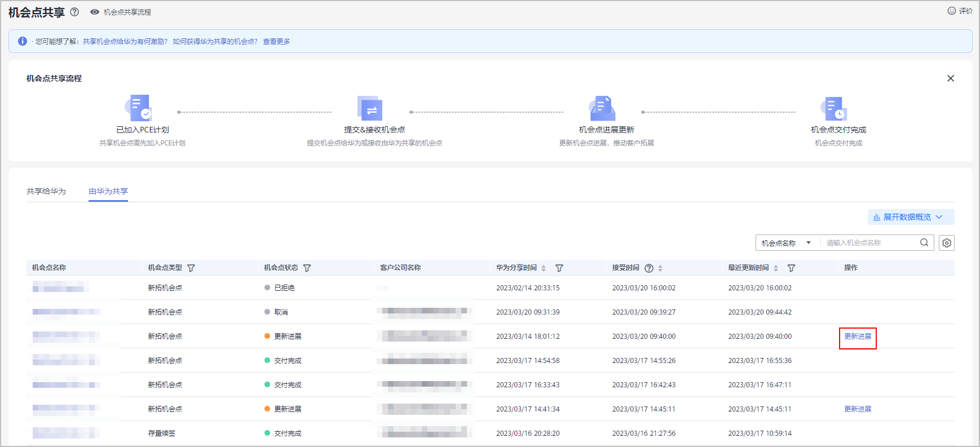Click the 接受时间 help icon
The width and height of the screenshot is (980, 447).
point(649,268)
